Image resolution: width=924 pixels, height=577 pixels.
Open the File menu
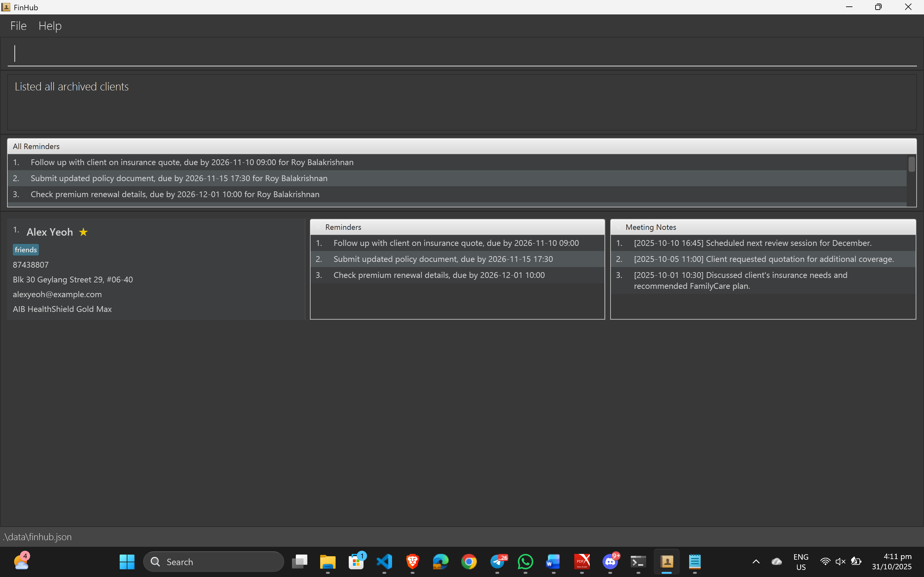point(18,26)
